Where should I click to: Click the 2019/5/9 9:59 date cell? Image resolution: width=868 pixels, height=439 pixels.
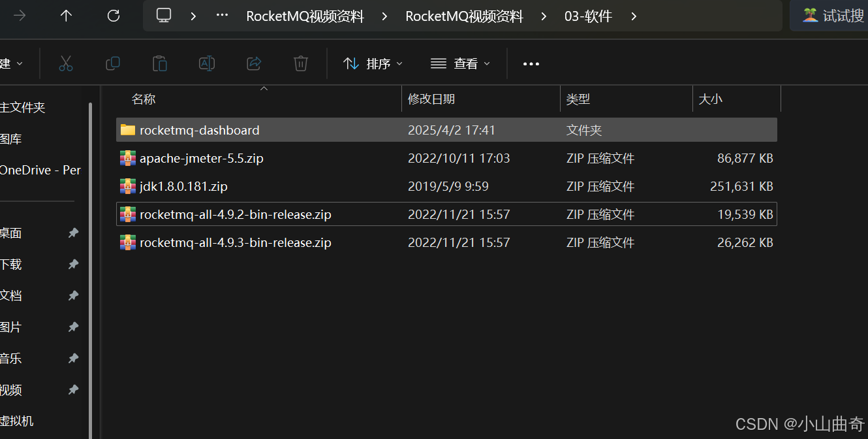coord(448,186)
